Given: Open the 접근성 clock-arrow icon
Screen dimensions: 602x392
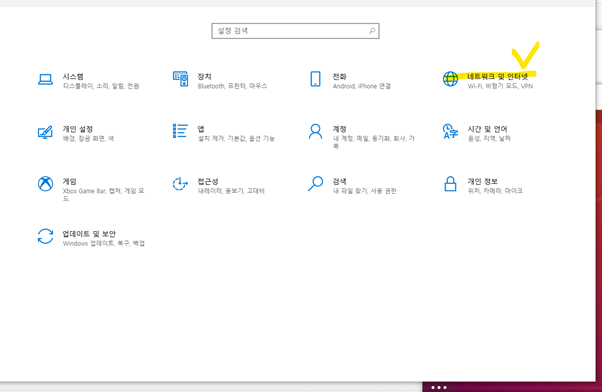Looking at the screenshot, I should pyautogui.click(x=180, y=184).
